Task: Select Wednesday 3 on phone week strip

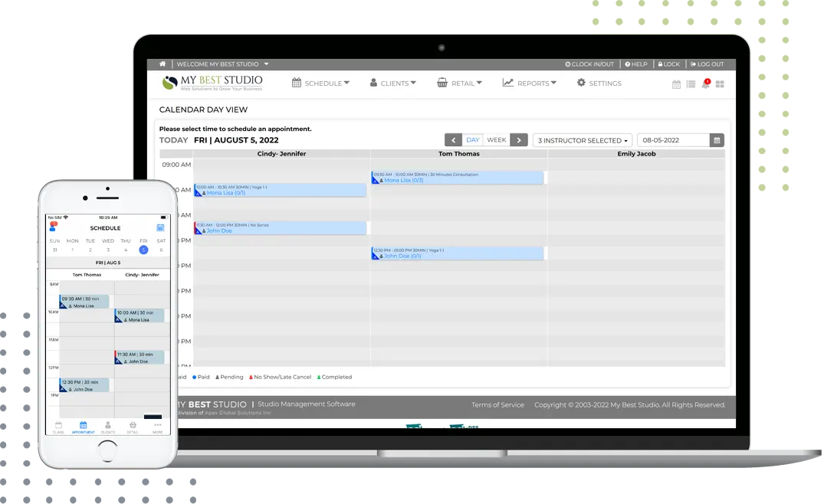Action: coord(108,250)
